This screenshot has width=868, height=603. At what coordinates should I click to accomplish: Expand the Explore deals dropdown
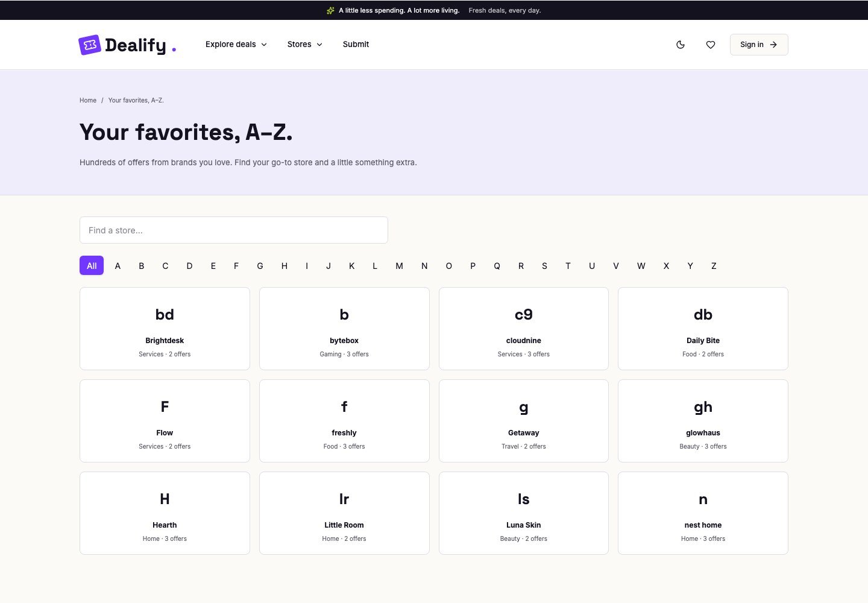[x=236, y=45]
